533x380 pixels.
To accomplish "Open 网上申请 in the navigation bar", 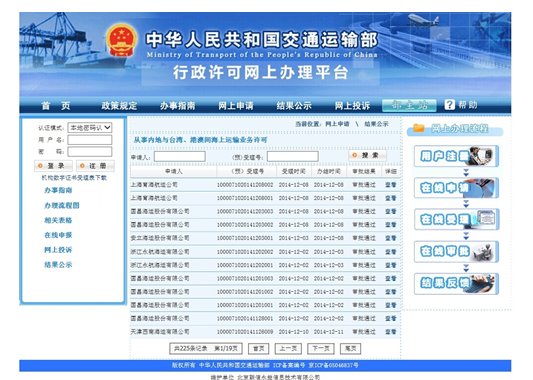I will 236,106.
